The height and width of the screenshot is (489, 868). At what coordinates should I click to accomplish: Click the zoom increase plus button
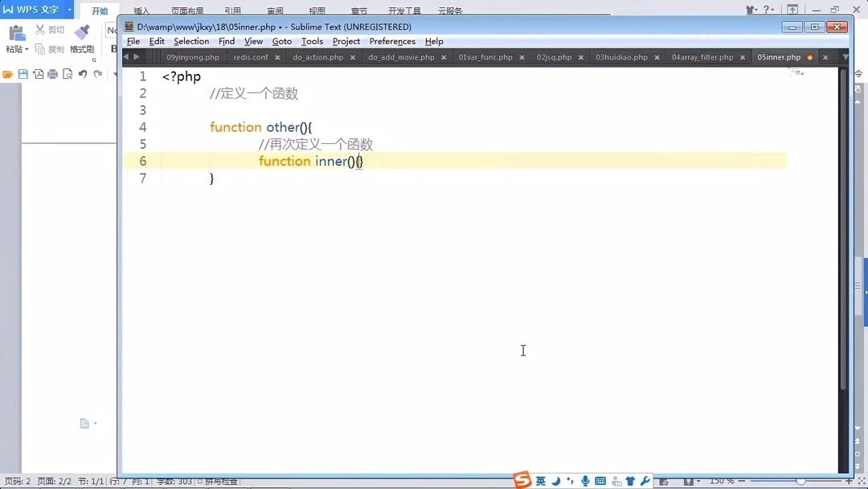pyautogui.click(x=849, y=480)
